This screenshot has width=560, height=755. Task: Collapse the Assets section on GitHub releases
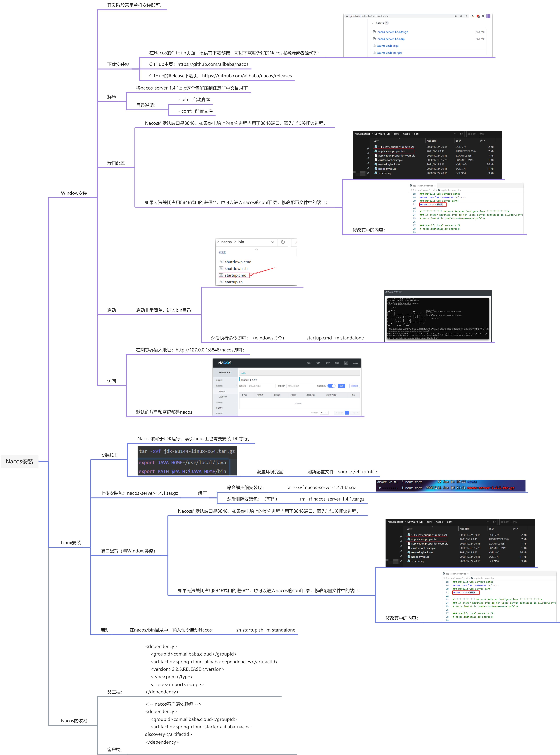coord(372,23)
